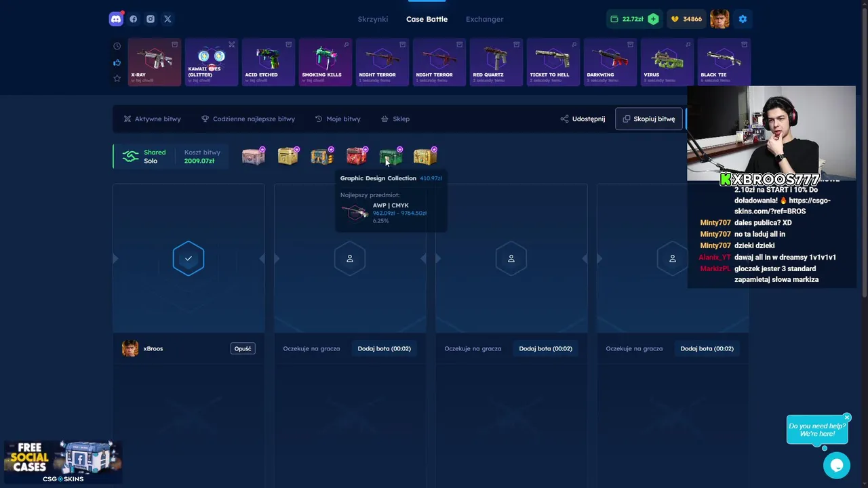Open the settings gear icon
Viewport: 868px width, 488px height.
(743, 19)
